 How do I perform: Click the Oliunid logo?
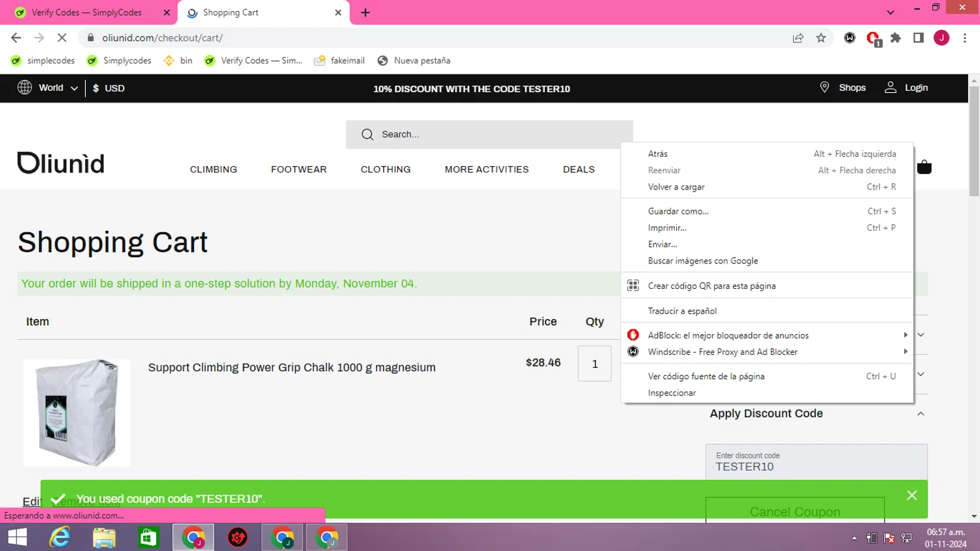click(x=61, y=163)
